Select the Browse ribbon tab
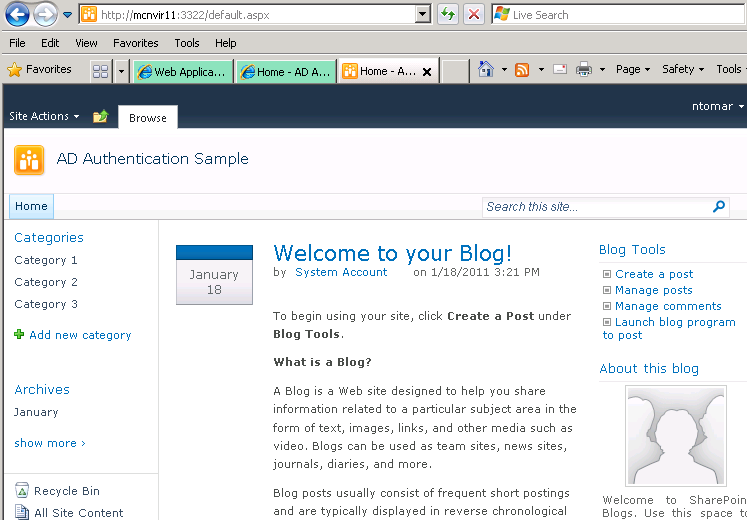The image size is (747, 520). click(x=148, y=118)
